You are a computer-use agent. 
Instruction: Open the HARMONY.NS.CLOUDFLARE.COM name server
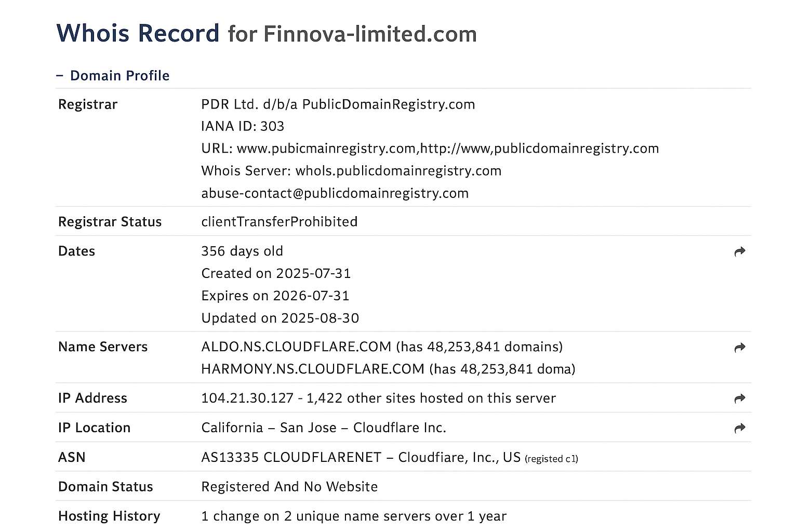click(x=313, y=369)
